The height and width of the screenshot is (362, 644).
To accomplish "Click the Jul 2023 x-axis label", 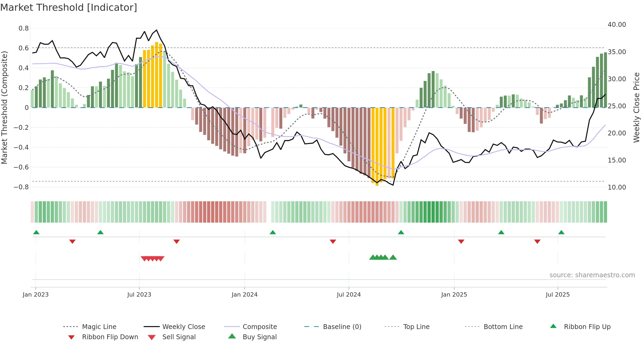I will click(139, 294).
